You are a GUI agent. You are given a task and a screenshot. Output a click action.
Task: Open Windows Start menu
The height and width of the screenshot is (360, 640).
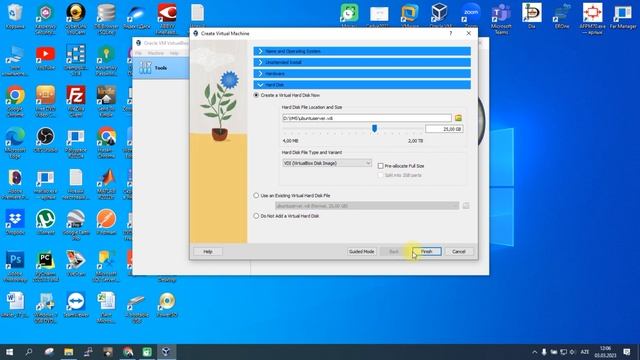[x=9, y=352]
